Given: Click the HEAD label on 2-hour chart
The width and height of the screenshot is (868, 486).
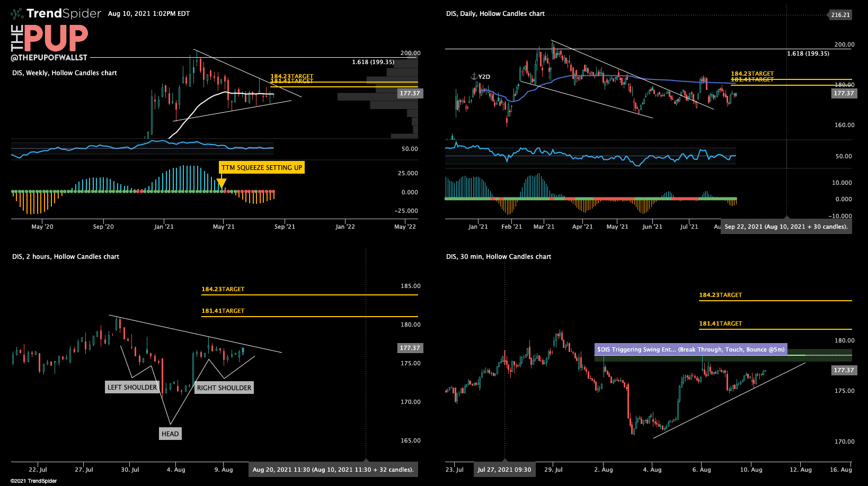Looking at the screenshot, I should (x=170, y=433).
